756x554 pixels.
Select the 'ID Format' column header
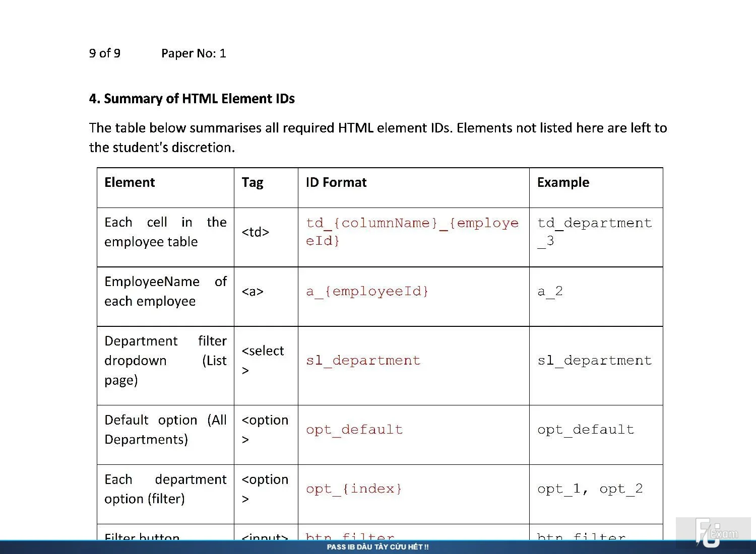coord(413,187)
